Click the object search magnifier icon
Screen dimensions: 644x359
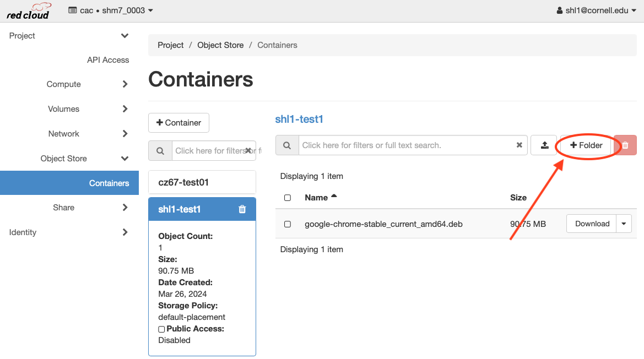click(x=287, y=145)
